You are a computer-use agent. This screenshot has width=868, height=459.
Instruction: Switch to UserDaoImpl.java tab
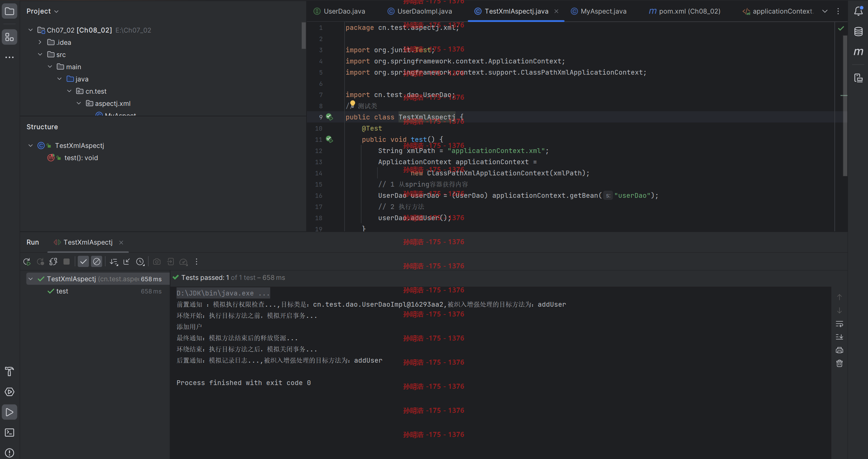(x=420, y=11)
